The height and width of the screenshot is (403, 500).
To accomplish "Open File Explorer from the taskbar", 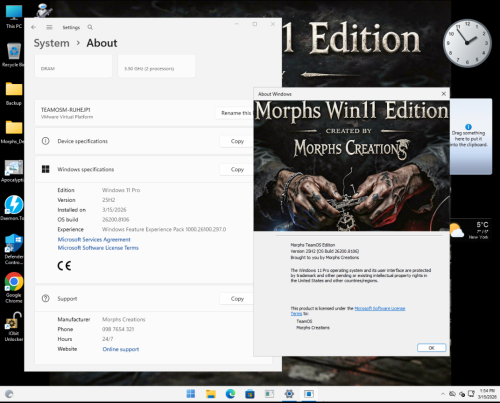I will (x=211, y=394).
